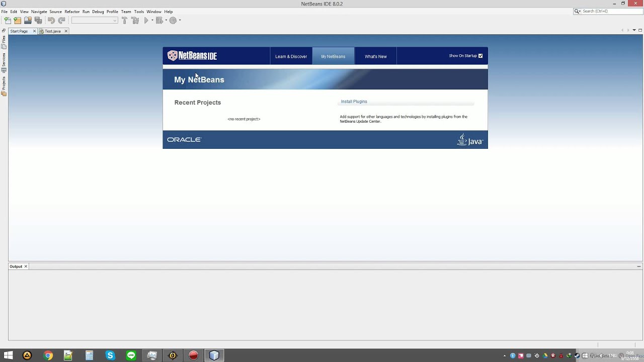Click in the Search (Ctrl+I) field

tap(612, 11)
